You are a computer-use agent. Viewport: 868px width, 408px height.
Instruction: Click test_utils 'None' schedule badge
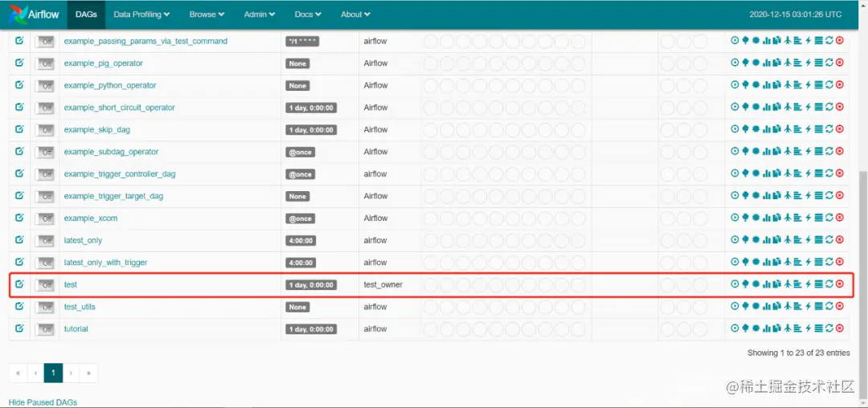[x=297, y=307]
